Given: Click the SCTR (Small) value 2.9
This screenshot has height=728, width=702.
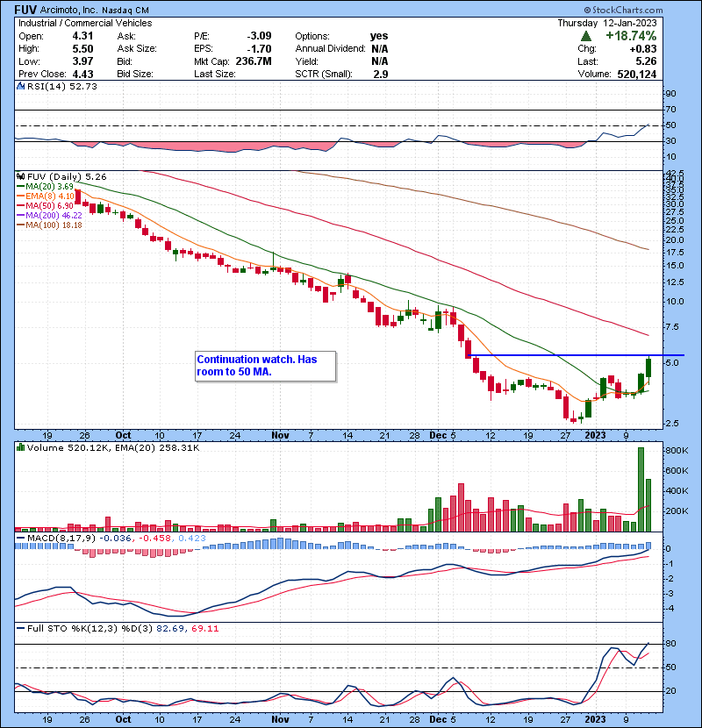Looking at the screenshot, I should [381, 75].
